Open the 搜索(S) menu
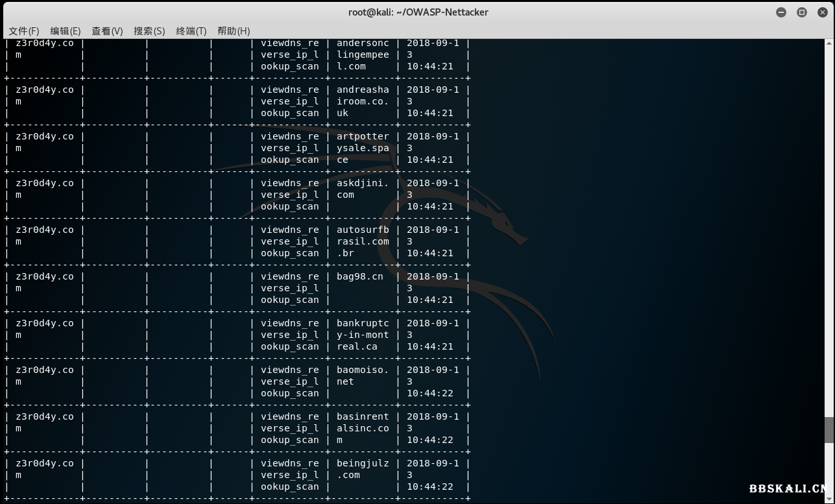This screenshot has height=504, width=835. tap(149, 30)
